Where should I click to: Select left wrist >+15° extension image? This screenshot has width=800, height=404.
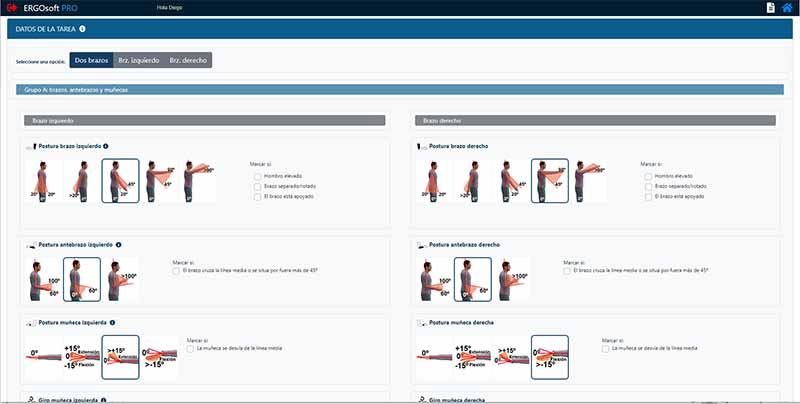pos(120,357)
